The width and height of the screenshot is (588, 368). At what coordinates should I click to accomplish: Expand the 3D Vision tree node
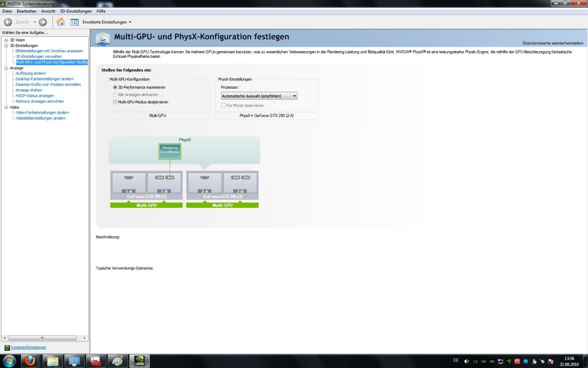pos(6,40)
